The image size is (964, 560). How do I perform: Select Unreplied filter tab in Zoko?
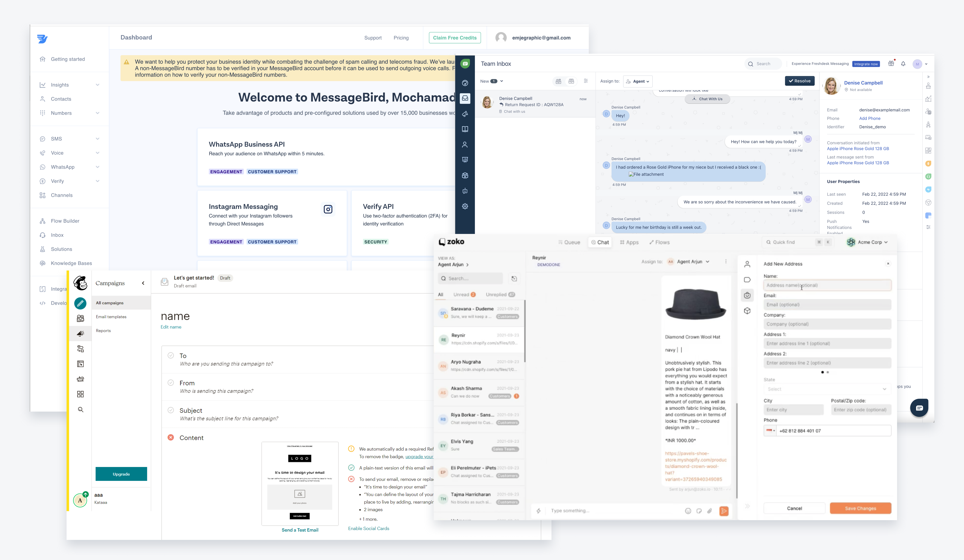tap(500, 295)
